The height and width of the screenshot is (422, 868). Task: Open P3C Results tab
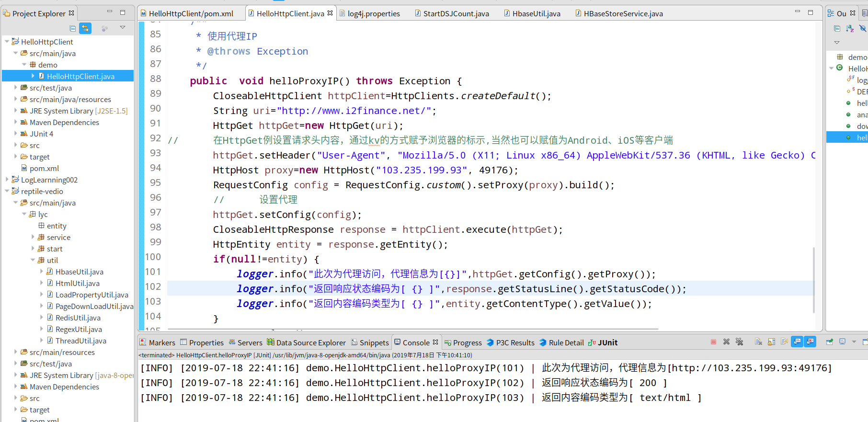click(x=510, y=342)
